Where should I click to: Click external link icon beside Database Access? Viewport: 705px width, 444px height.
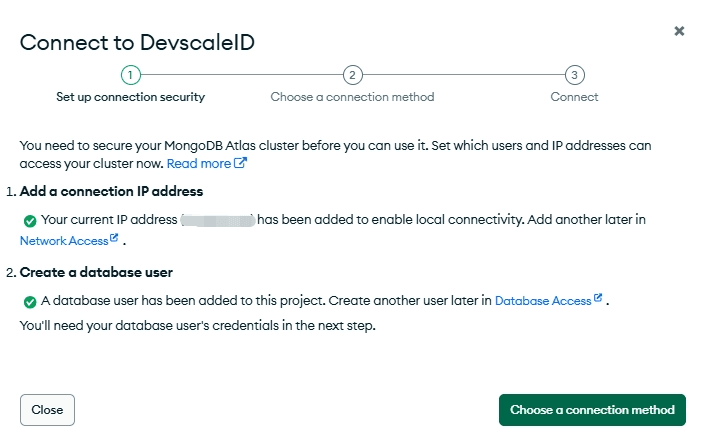(598, 297)
